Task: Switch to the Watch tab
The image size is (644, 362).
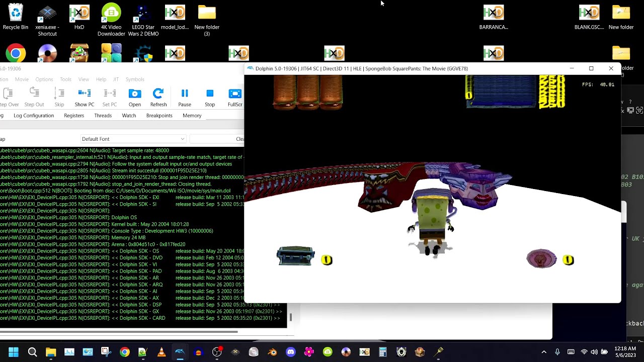Action: pos(129,116)
